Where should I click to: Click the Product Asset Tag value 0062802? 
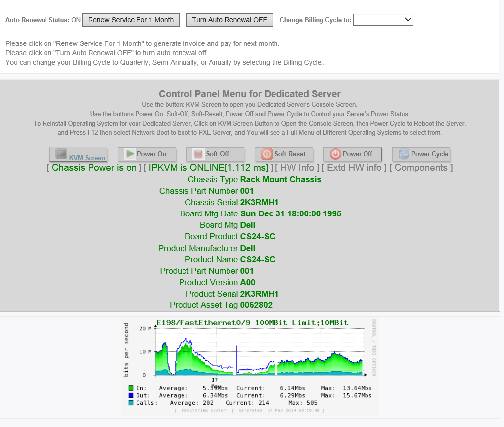tap(256, 305)
